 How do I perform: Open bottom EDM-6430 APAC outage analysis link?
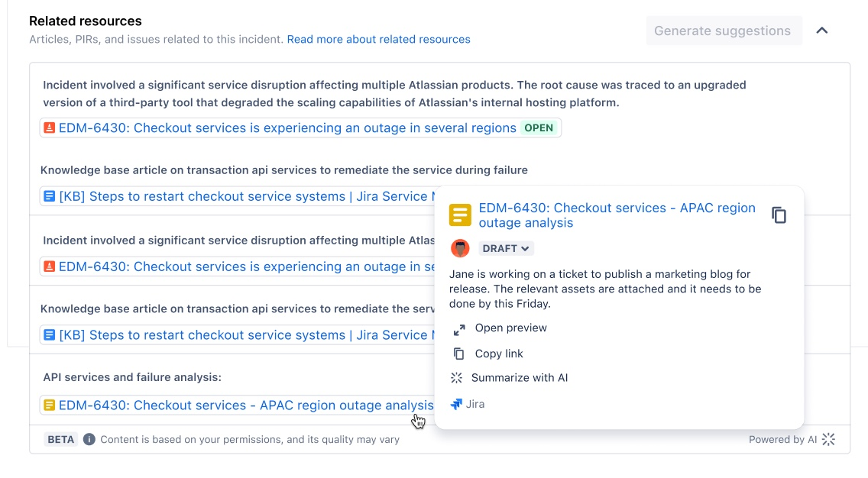[x=246, y=405]
